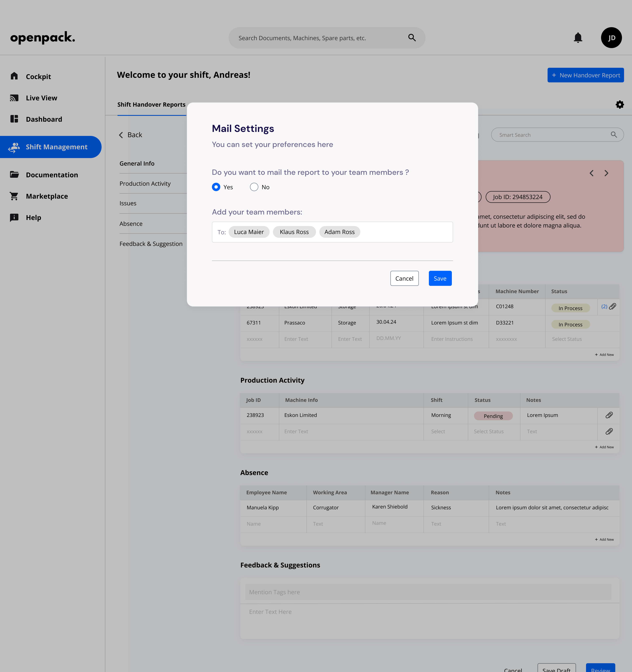Jump to the Issues section link
Viewport: 632px width, 672px height.
(x=128, y=203)
